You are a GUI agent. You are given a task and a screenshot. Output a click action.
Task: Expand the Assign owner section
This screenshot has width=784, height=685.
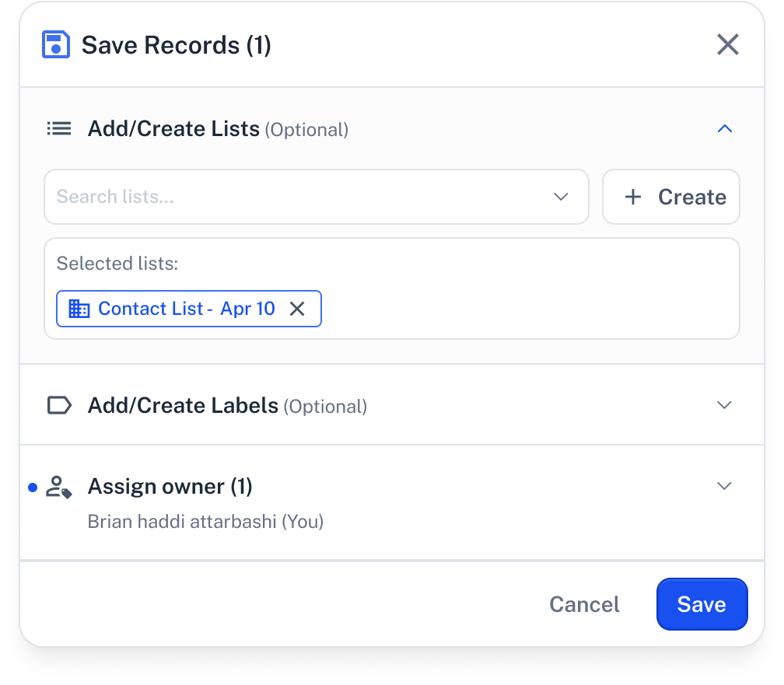(725, 486)
